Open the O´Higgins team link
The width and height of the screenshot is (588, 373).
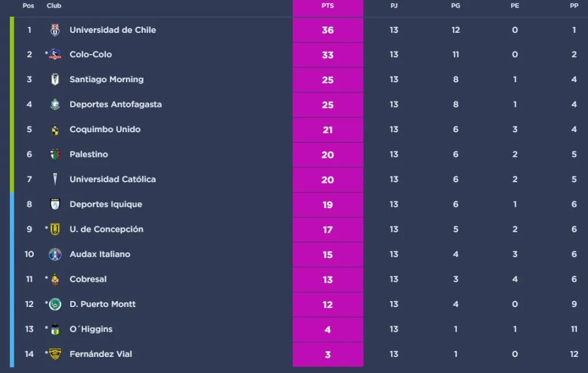[91, 329]
